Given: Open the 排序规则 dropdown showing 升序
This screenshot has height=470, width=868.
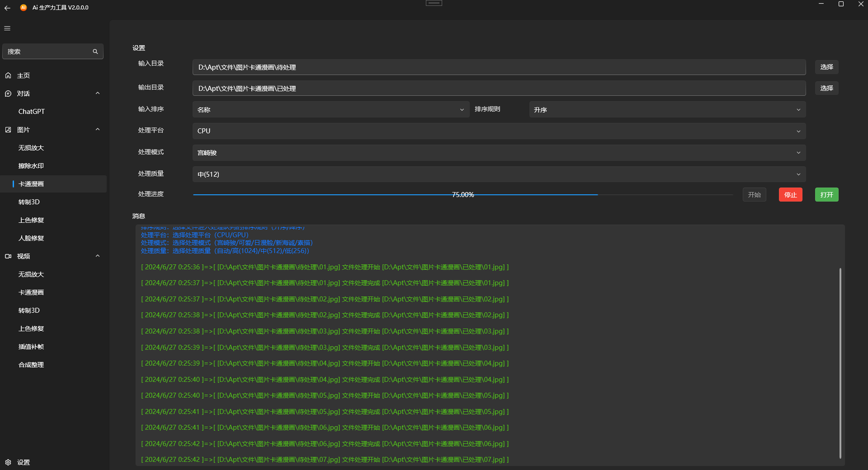Looking at the screenshot, I should pyautogui.click(x=667, y=109).
